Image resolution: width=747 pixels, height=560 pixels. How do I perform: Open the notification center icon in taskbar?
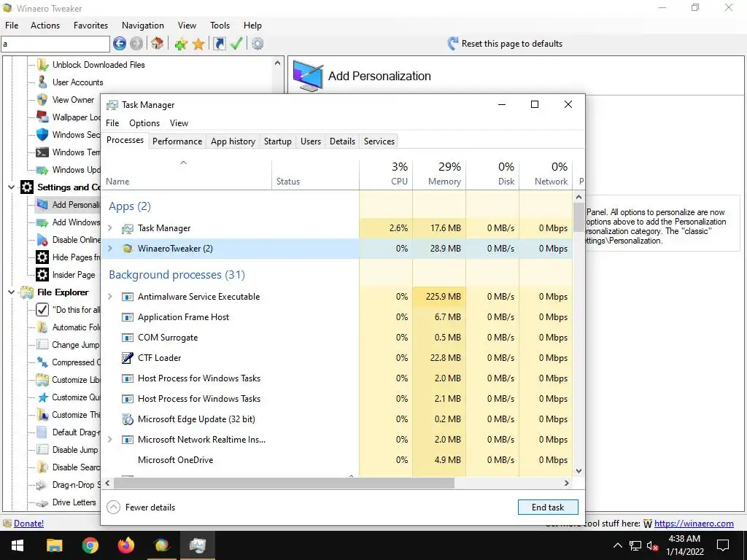click(x=723, y=545)
